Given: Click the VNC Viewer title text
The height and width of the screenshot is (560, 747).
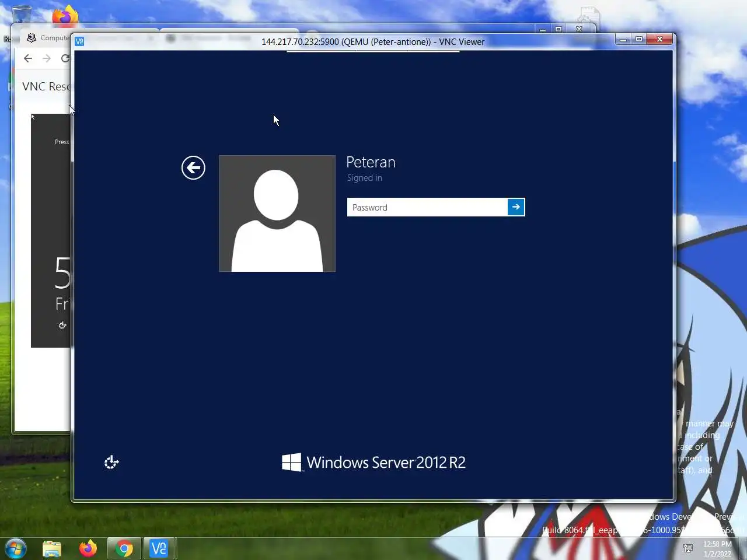Looking at the screenshot, I should click(x=373, y=42).
